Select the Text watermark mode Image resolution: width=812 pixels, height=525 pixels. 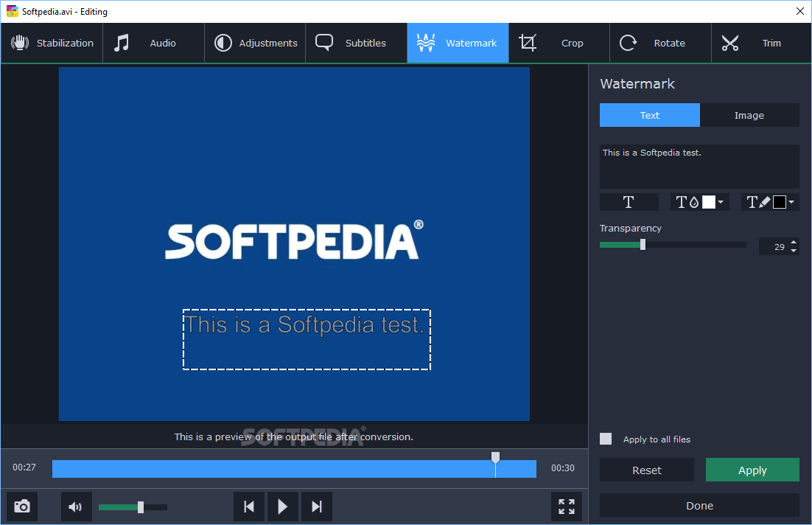coord(649,115)
